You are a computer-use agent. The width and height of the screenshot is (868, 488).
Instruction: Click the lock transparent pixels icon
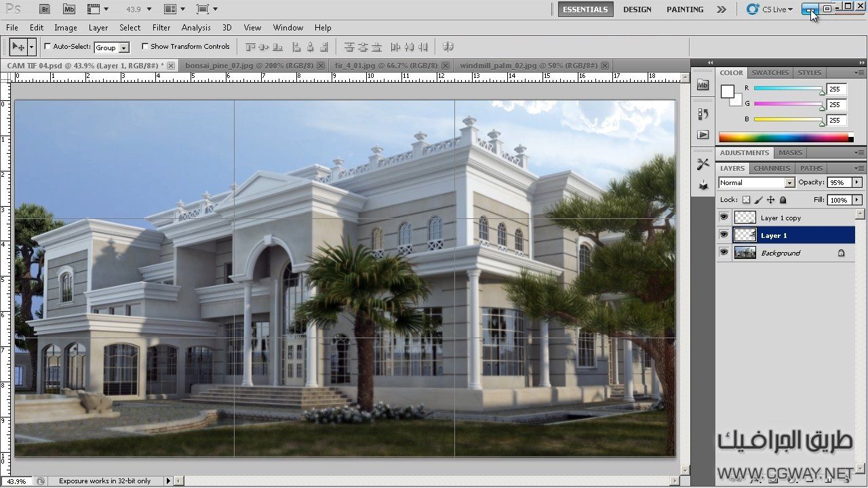746,200
